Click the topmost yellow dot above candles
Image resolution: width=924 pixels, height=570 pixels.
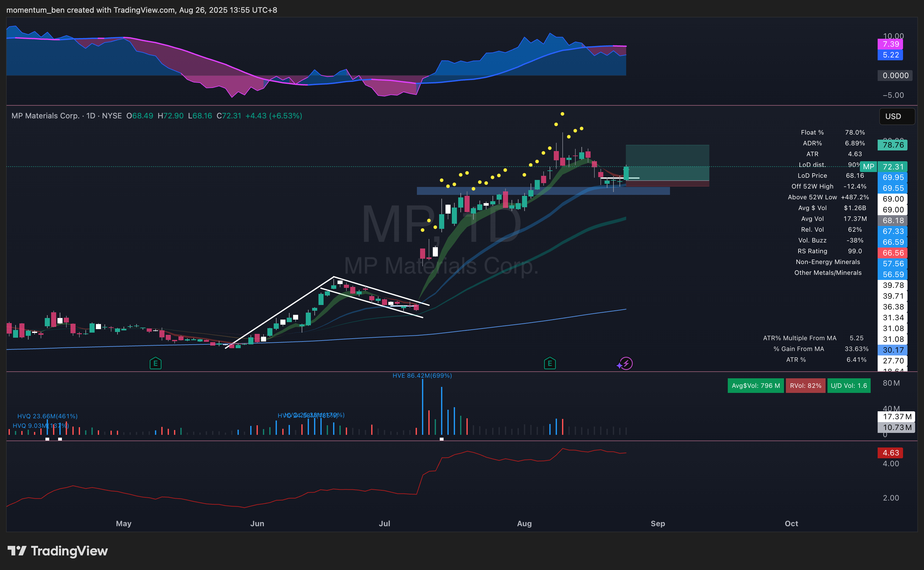562,114
